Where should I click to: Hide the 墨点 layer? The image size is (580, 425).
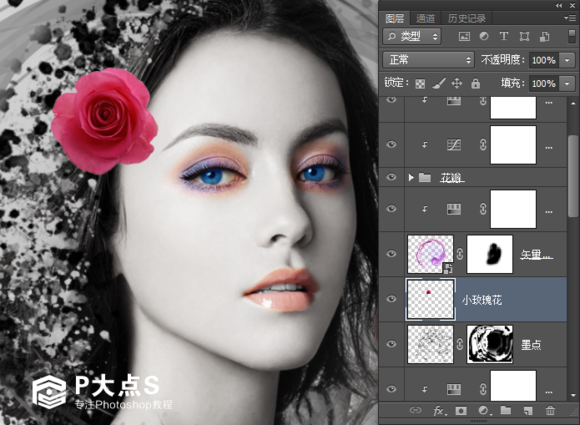point(391,344)
